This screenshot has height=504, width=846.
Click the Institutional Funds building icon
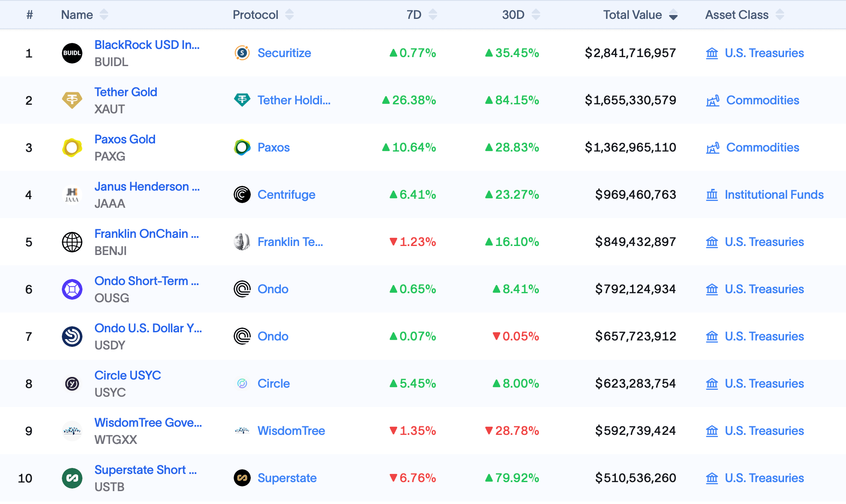tap(712, 195)
